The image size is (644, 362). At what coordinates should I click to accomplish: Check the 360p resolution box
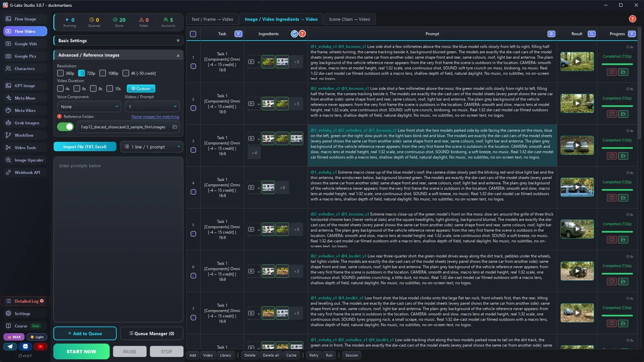pos(60,73)
